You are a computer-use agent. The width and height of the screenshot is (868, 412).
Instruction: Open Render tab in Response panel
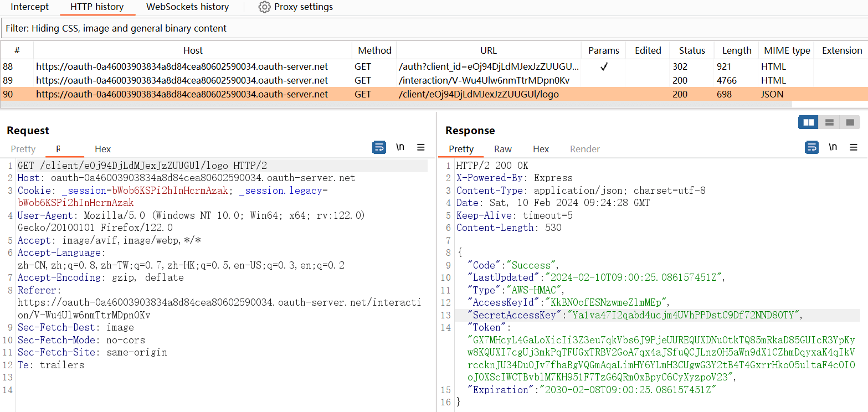(x=584, y=149)
